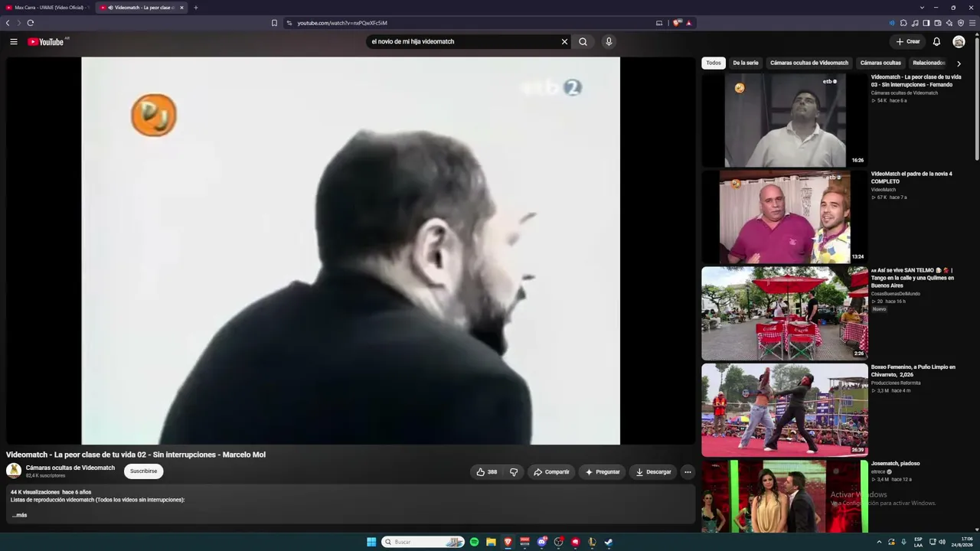The width and height of the screenshot is (980, 551).
Task: Download the video with Descargar
Action: point(653,472)
